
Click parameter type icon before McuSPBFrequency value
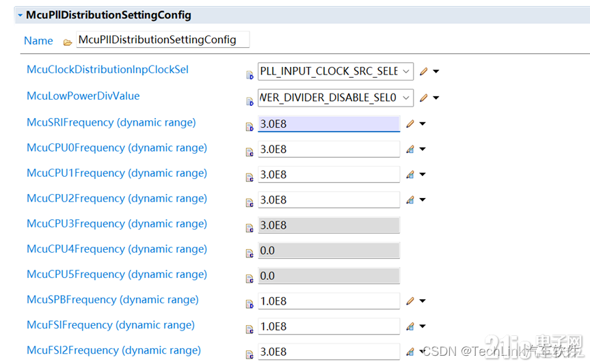[250, 304]
